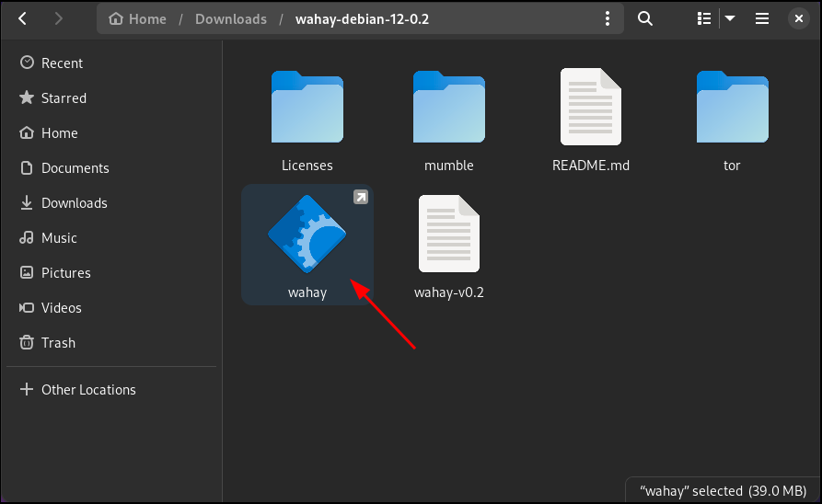The height and width of the screenshot is (504, 822).
Task: Select Documents in the sidebar
Action: tap(75, 168)
